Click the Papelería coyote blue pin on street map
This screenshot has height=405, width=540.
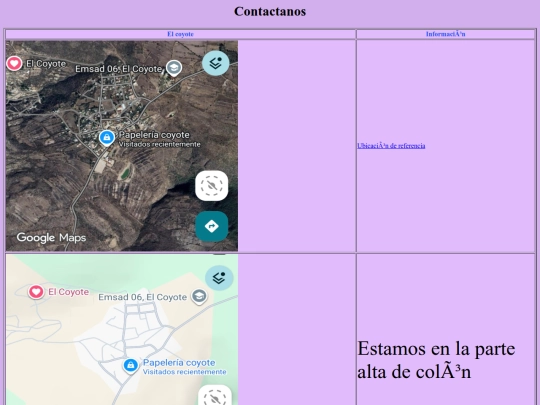131,366
